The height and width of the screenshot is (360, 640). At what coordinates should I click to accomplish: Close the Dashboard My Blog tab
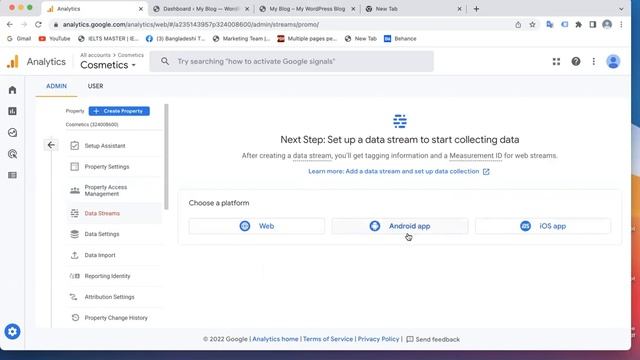point(247,9)
